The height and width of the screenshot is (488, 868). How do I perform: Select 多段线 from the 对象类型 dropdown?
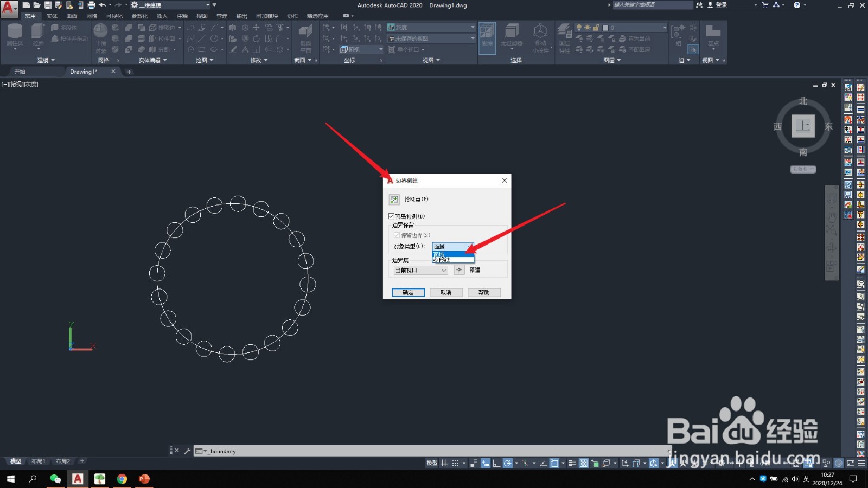[442, 259]
